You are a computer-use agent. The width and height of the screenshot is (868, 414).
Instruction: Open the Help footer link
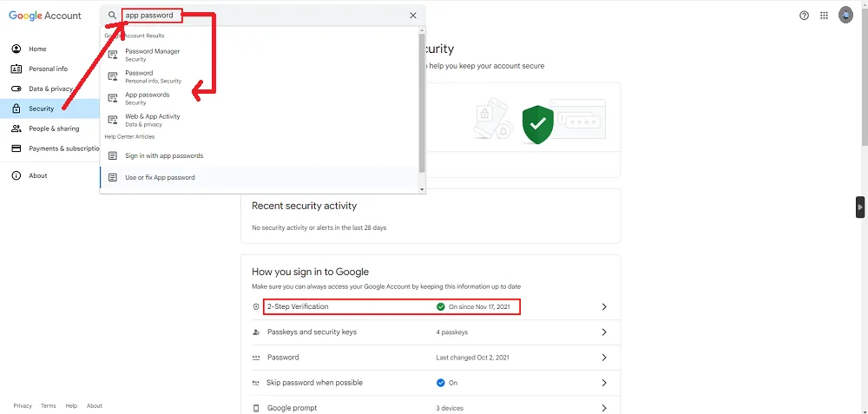pos(71,405)
